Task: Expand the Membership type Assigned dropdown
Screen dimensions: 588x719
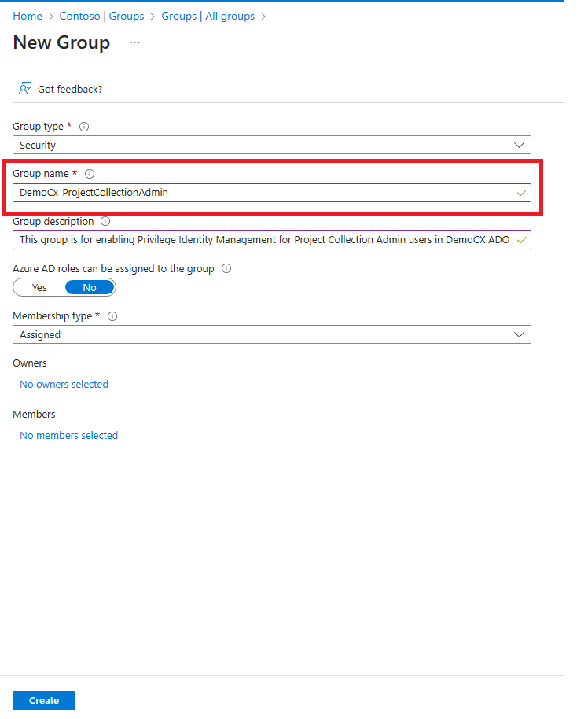Action: (271, 335)
